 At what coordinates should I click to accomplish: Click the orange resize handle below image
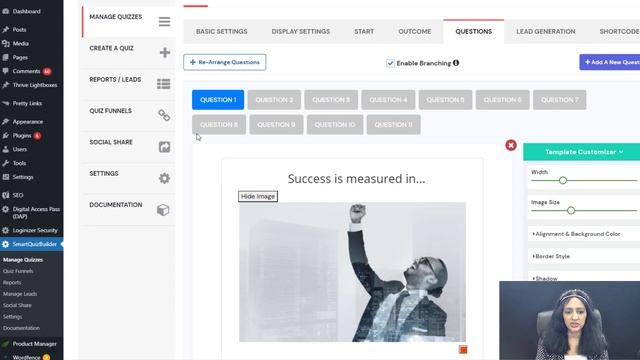(x=463, y=350)
